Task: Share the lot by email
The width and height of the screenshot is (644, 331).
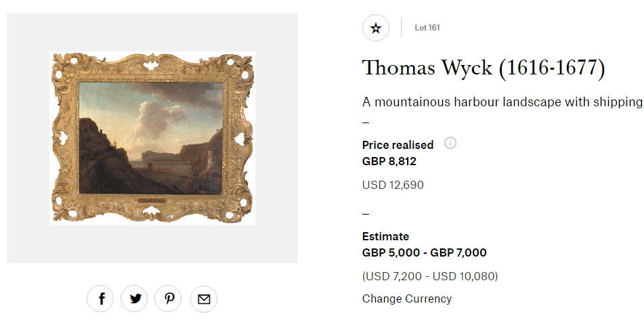Action: [204, 299]
